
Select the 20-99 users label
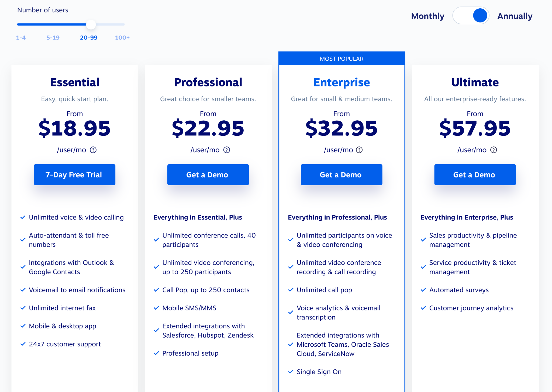pos(89,38)
